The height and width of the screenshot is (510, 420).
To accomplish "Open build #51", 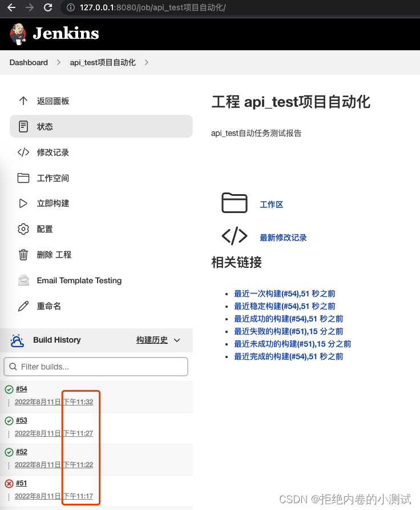I will click(22, 483).
